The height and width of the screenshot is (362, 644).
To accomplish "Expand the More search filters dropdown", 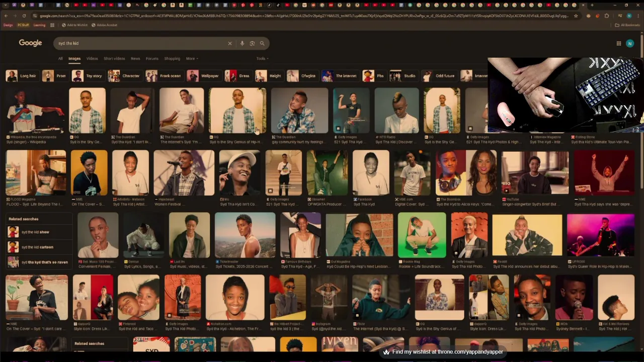I will point(192,58).
